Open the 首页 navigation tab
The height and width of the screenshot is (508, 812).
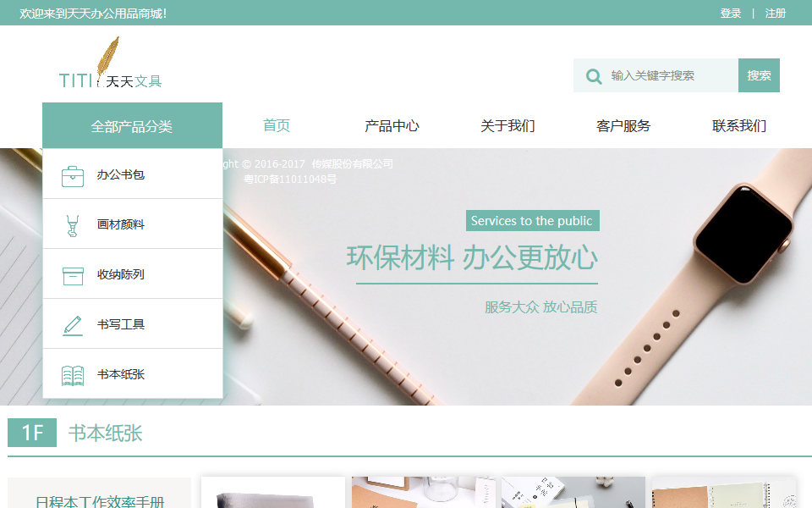pyautogui.click(x=277, y=126)
